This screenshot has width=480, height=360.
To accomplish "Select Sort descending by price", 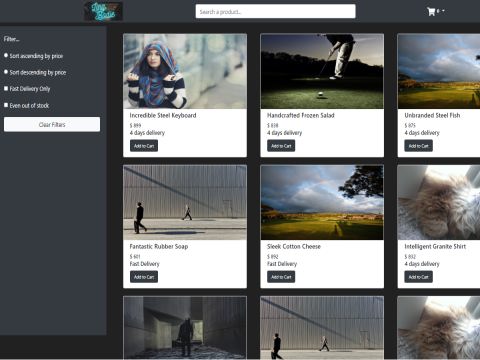I will click(6, 72).
